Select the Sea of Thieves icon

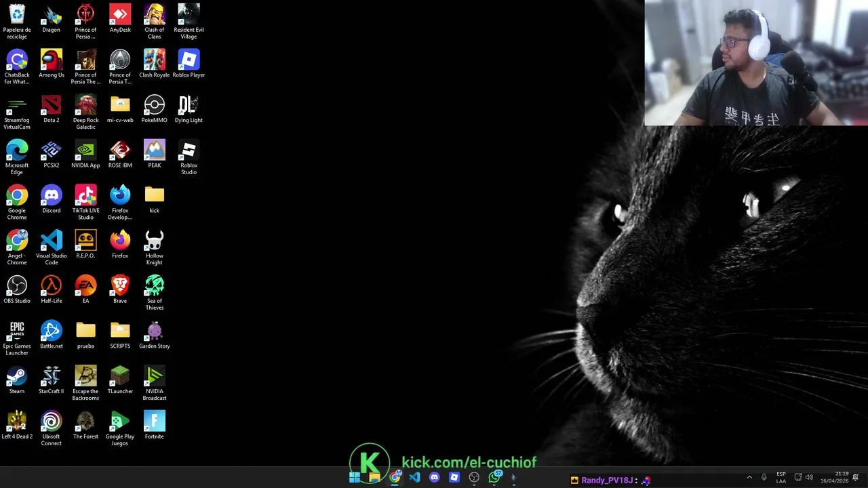[155, 293]
